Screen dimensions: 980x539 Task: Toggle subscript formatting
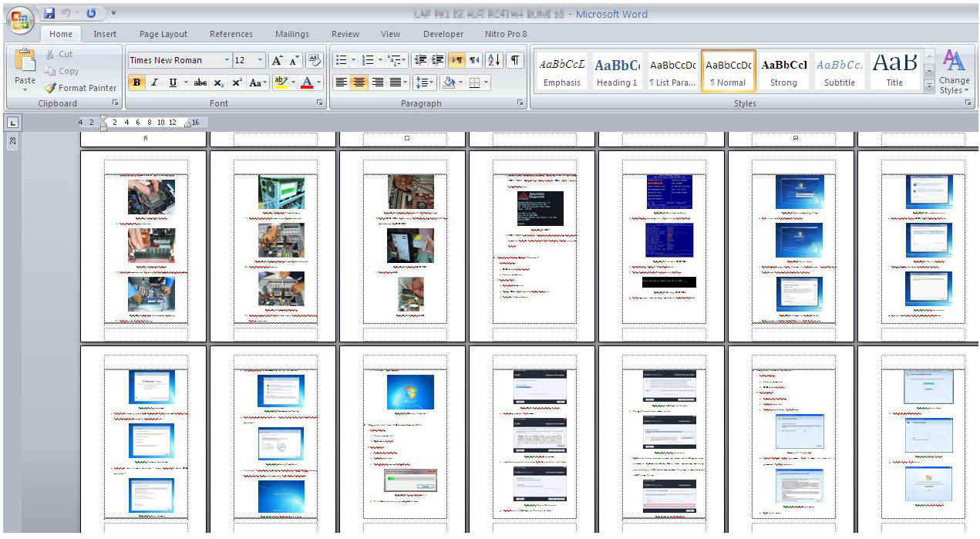pos(219,83)
